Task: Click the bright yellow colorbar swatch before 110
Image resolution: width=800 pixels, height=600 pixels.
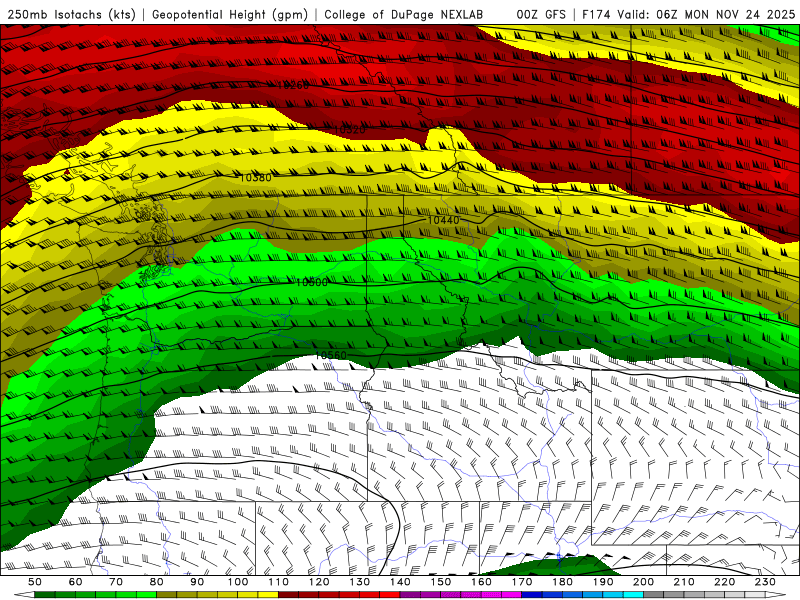Action: (x=268, y=595)
